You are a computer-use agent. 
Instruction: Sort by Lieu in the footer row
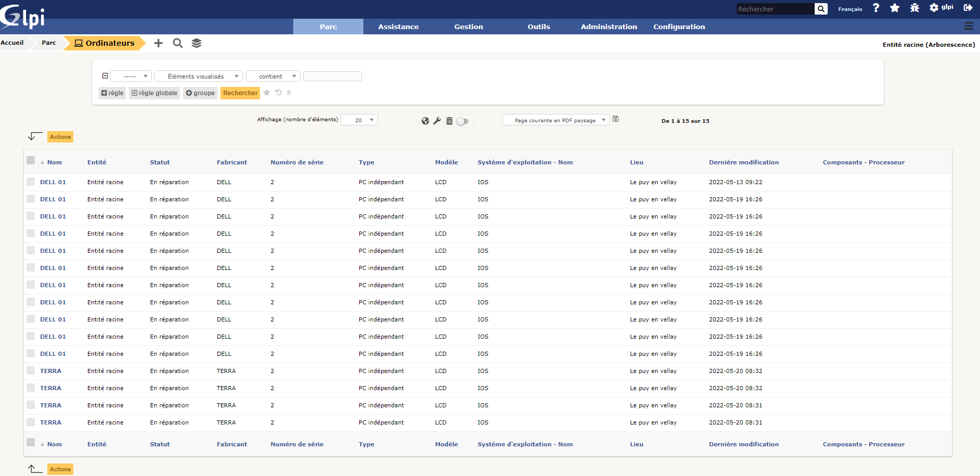pyautogui.click(x=637, y=444)
